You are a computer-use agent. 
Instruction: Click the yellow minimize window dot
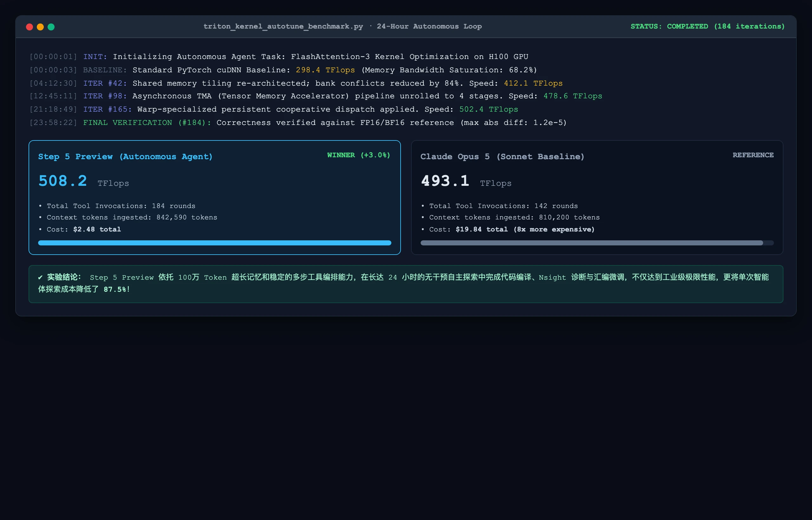click(x=40, y=27)
